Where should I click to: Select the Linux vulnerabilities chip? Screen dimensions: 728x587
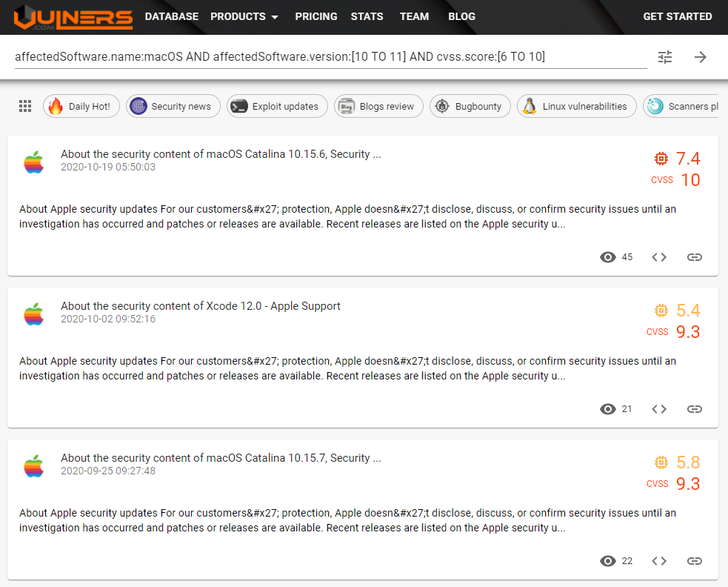(x=576, y=106)
